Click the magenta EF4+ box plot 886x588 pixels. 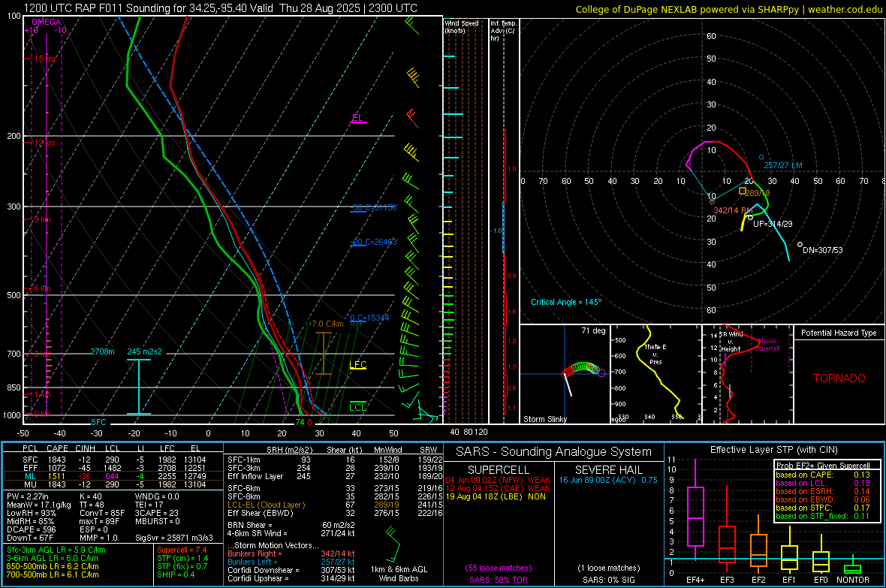[x=695, y=511]
